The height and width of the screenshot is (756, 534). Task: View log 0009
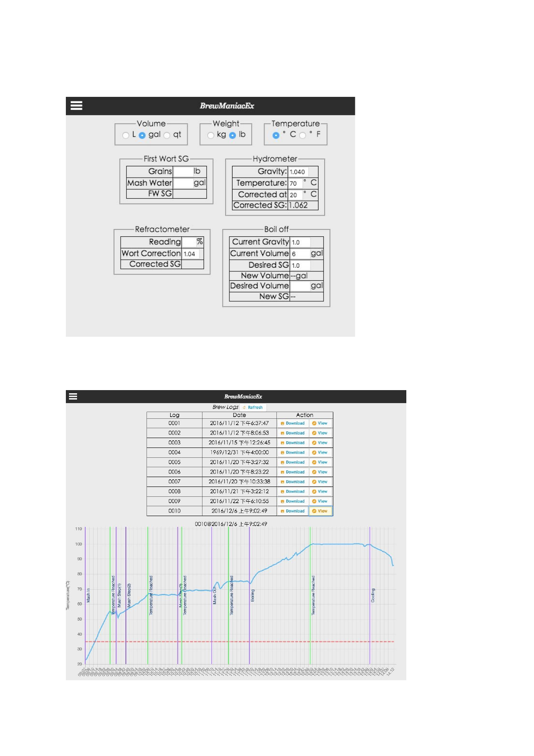[320, 501]
